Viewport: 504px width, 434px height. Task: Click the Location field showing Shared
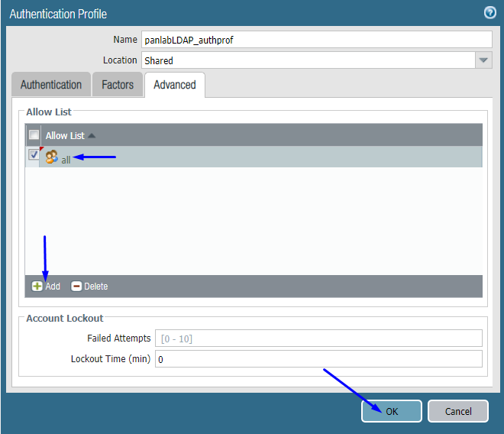coord(309,60)
